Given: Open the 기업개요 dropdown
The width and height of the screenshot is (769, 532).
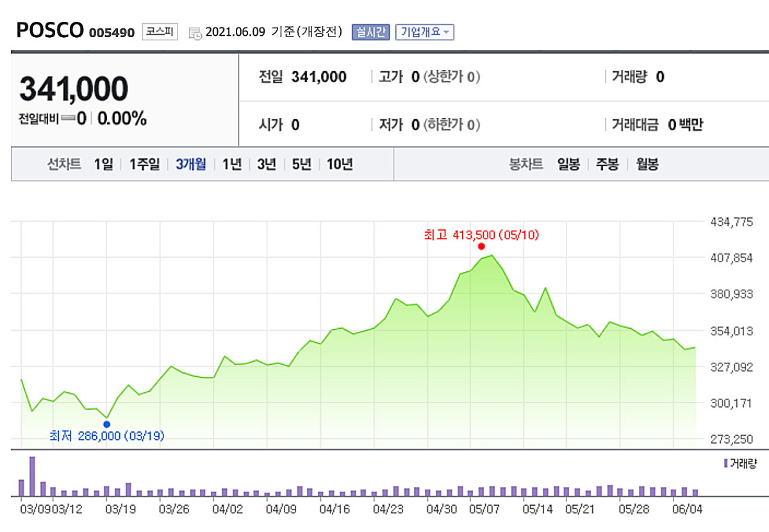Looking at the screenshot, I should coord(425,31).
